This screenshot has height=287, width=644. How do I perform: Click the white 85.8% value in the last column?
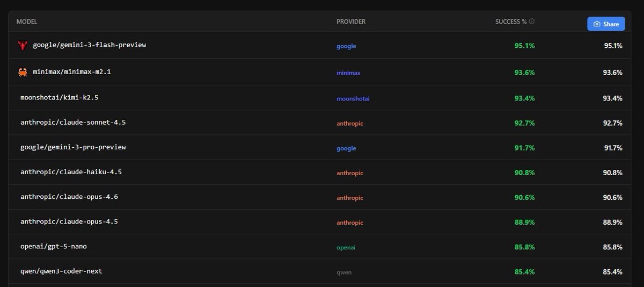point(613,247)
